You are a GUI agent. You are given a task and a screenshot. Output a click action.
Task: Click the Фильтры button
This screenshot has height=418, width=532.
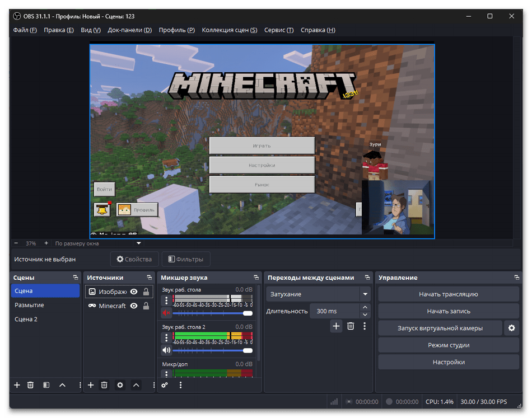pyautogui.click(x=186, y=259)
